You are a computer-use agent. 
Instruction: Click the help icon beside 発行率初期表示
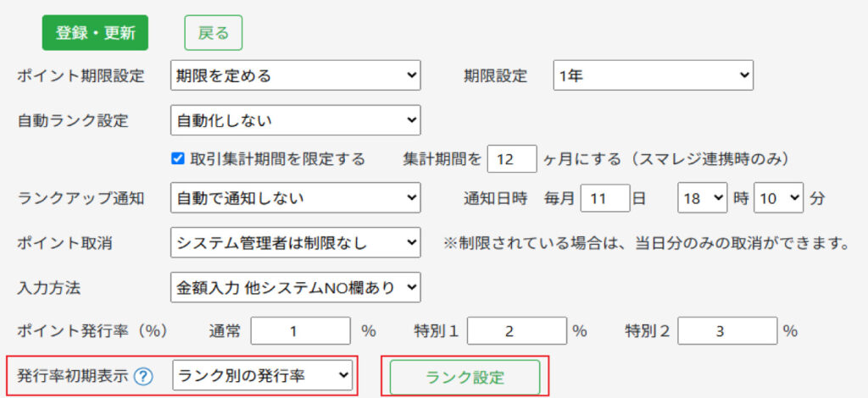(143, 377)
